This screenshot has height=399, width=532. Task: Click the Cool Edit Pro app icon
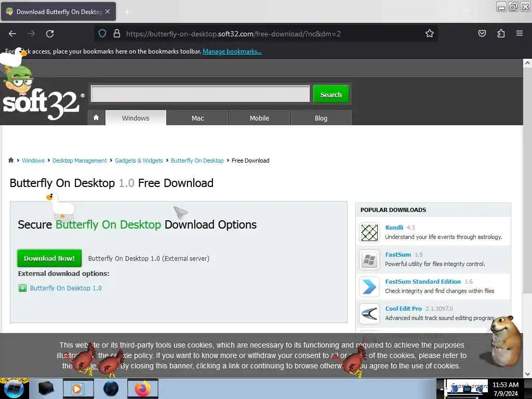point(369,313)
